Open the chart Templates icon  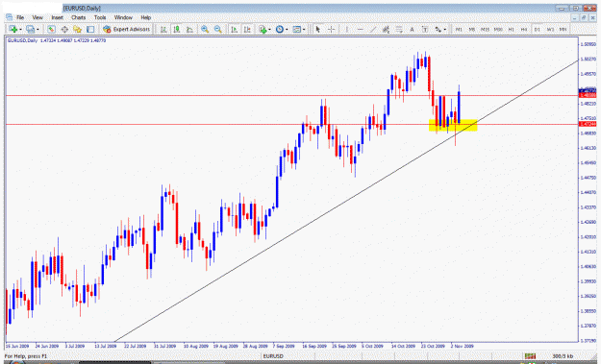pyautogui.click(x=297, y=29)
